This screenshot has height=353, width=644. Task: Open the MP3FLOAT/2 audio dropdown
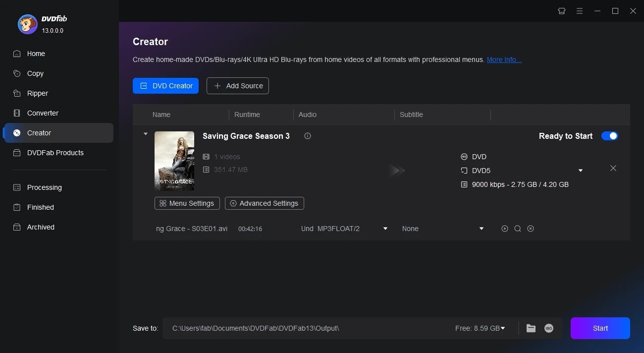pyautogui.click(x=385, y=229)
